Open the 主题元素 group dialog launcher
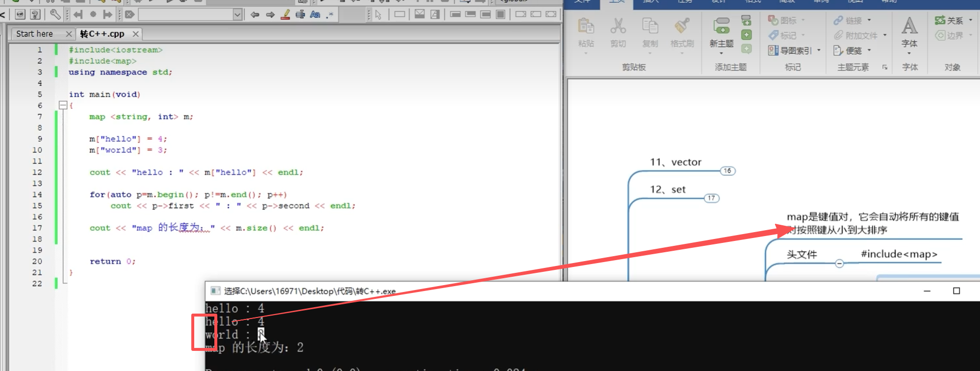The height and width of the screenshot is (371, 980). (x=885, y=67)
